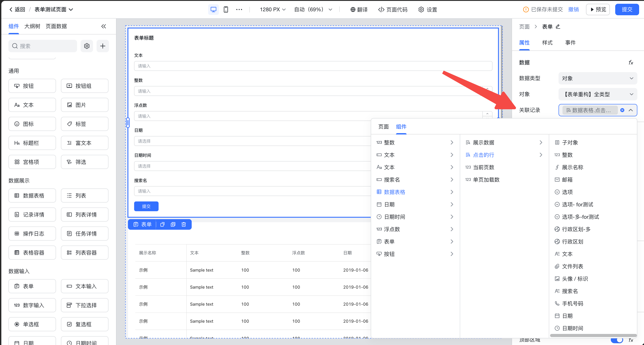
Task: Add 图片 component from palette
Action: point(85,105)
